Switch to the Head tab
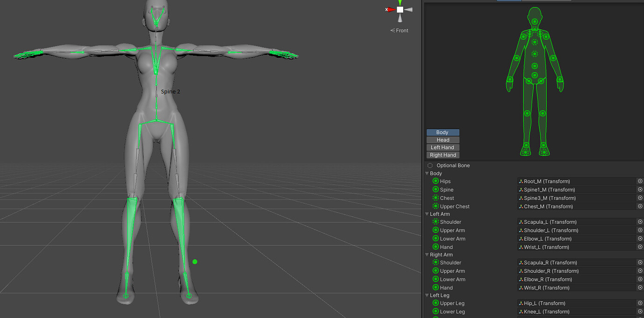 click(x=442, y=139)
